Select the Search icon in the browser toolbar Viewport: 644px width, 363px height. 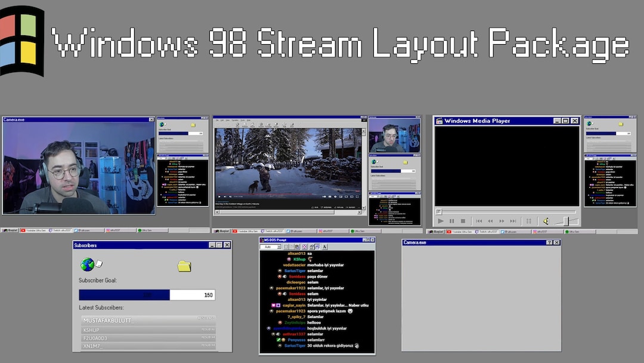[x=260, y=124]
